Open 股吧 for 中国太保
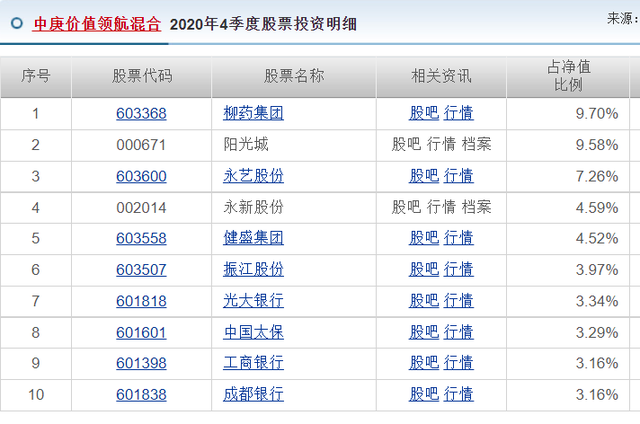The width and height of the screenshot is (640, 424). point(424,333)
